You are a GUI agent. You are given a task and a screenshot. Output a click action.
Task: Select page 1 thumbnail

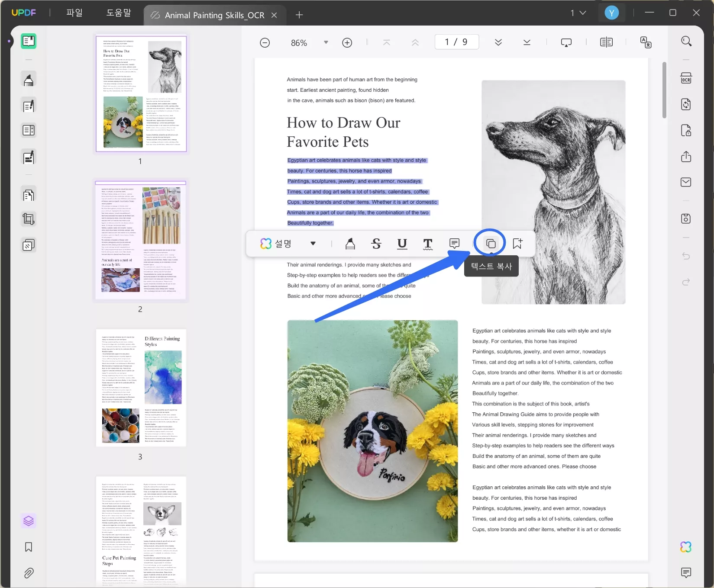pos(141,93)
